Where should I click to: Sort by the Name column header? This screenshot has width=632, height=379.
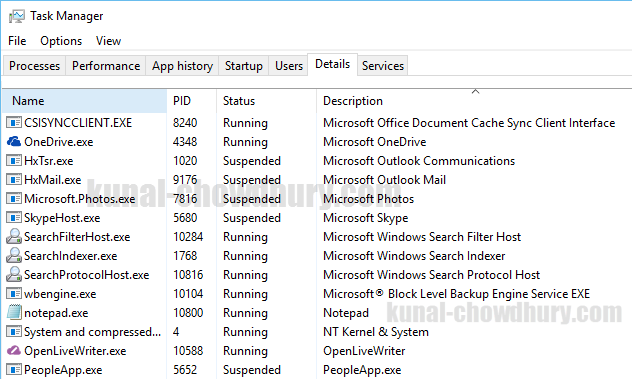pos(84,101)
